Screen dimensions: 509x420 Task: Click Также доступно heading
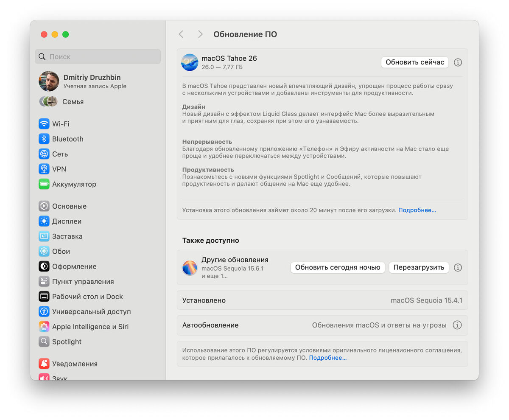pyautogui.click(x=211, y=241)
